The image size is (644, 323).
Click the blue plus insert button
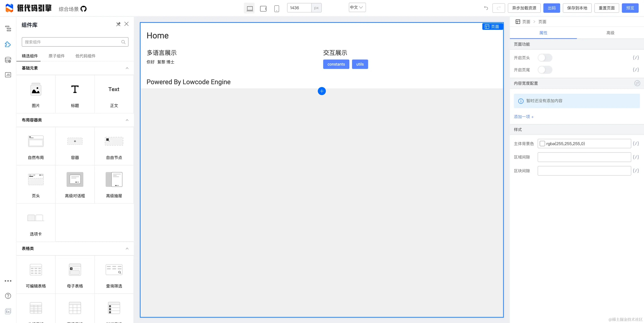tap(322, 91)
